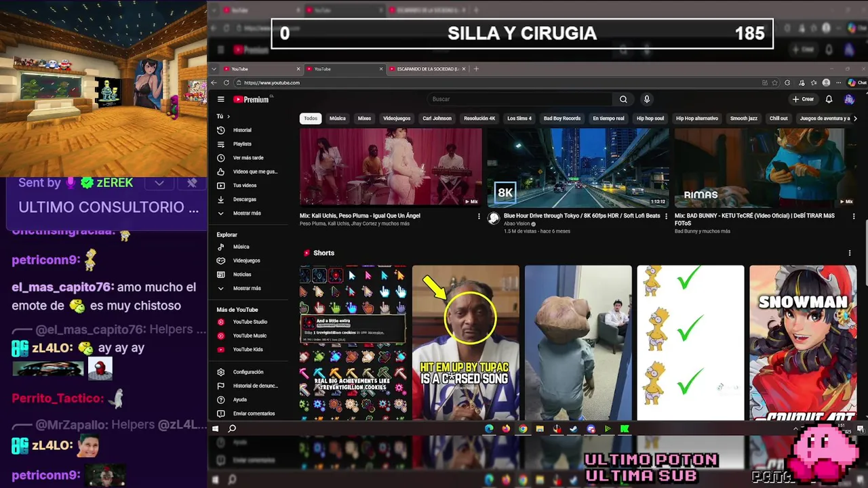
Task: Select the Los Sims 4 chip
Action: 519,119
